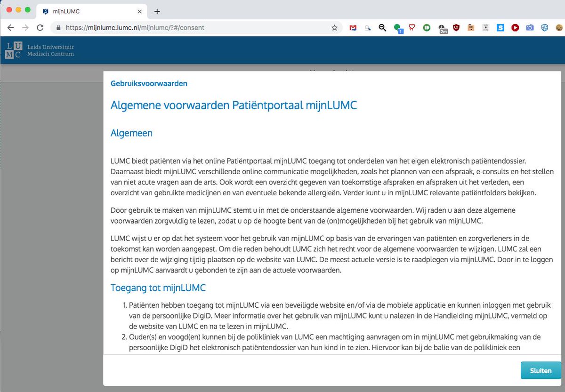Open the Gmail extension icon
Viewport: 565px width, 392px height.
click(x=353, y=28)
